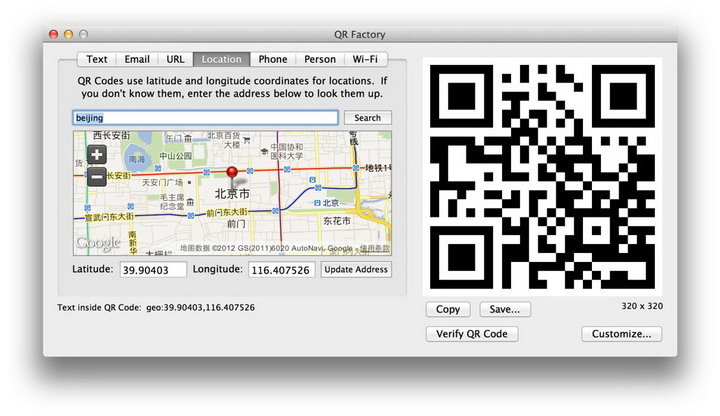Close the QR Factory window

[54, 34]
